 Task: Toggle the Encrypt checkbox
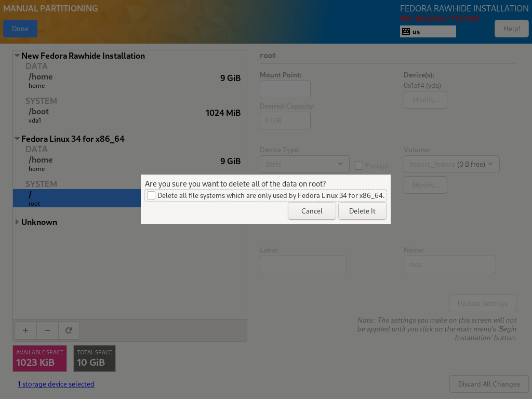[359, 166]
